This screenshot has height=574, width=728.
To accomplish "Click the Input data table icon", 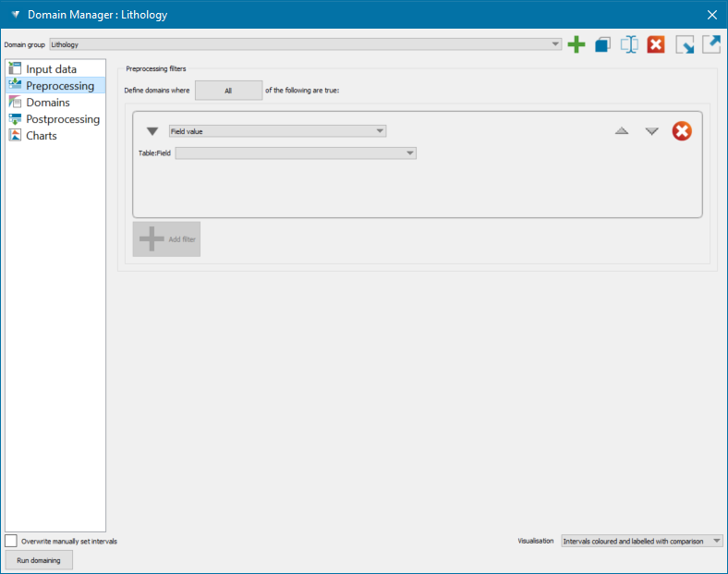I will (x=15, y=68).
